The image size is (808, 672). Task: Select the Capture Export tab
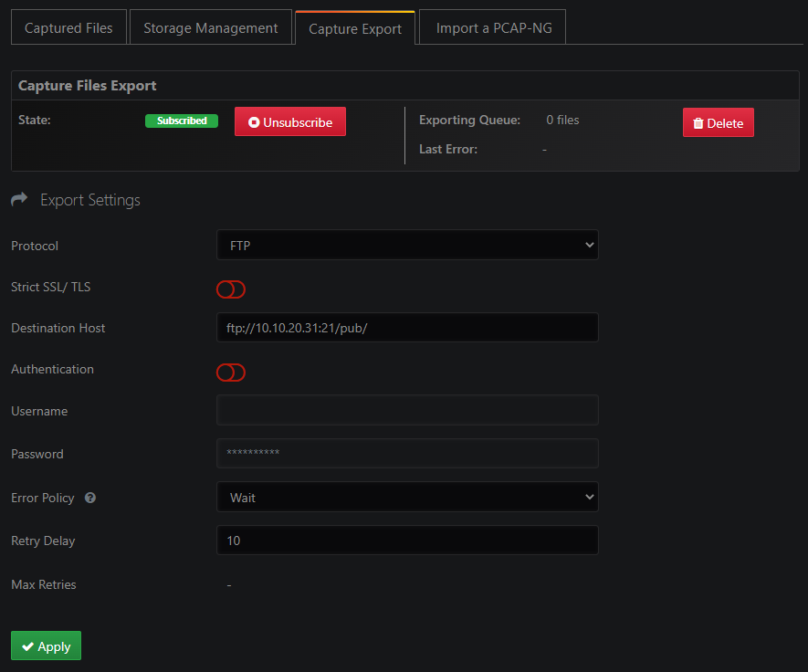pos(354,28)
